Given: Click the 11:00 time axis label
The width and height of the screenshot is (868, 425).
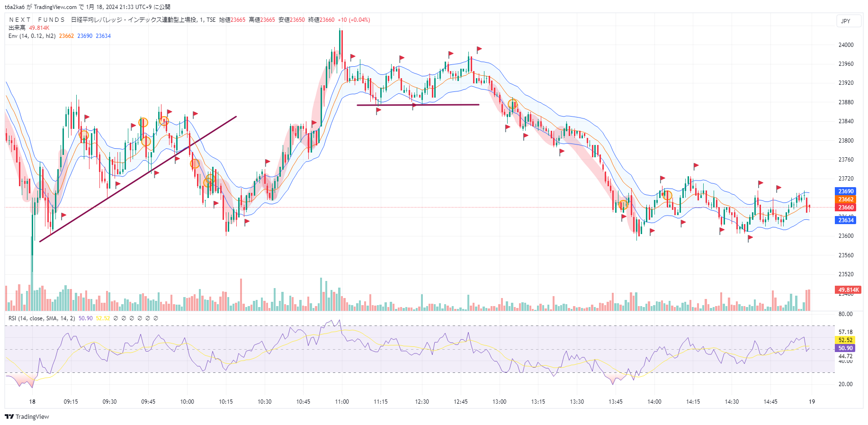Looking at the screenshot, I should (341, 402).
